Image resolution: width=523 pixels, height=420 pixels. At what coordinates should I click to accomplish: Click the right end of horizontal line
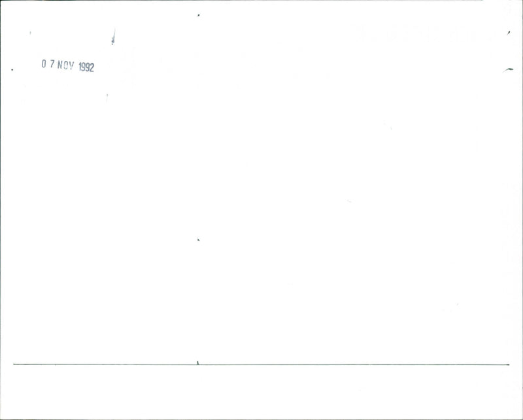(509, 364)
